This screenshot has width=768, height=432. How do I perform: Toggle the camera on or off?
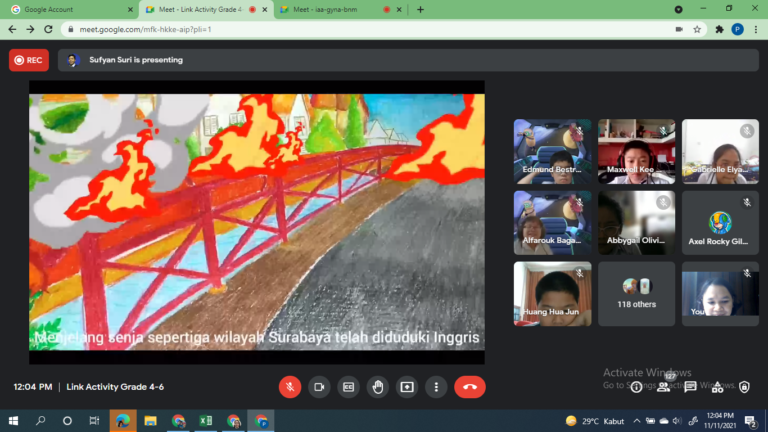click(x=319, y=386)
